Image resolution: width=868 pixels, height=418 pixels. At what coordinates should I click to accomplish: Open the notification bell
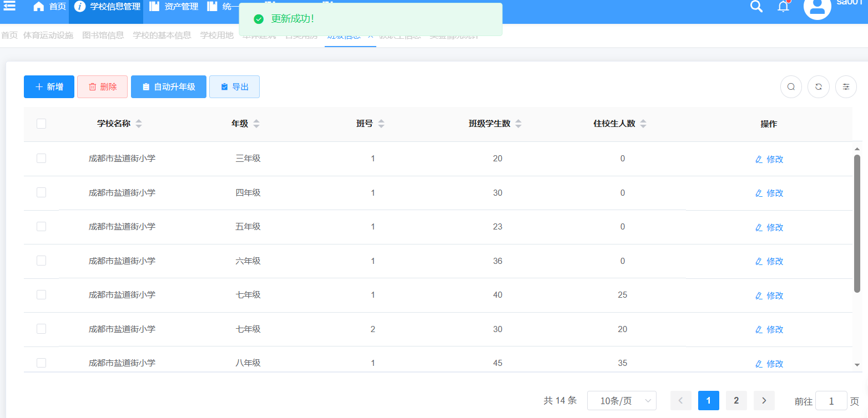point(783,7)
